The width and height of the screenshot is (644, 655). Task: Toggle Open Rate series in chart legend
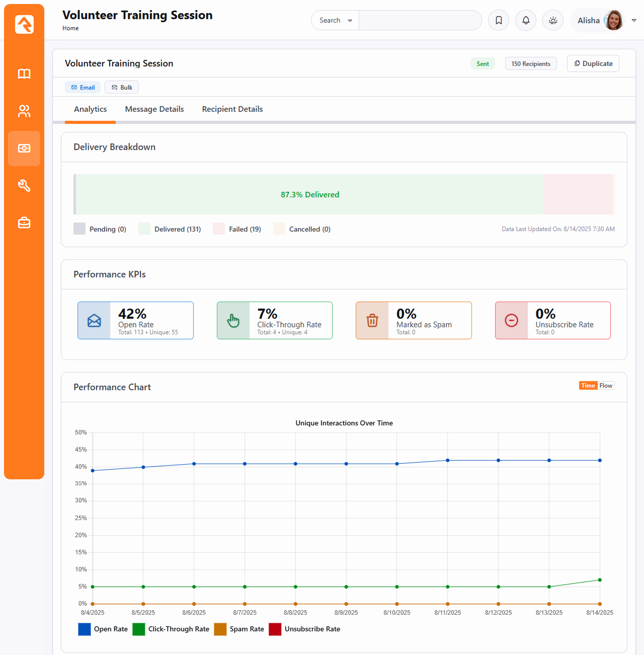103,629
